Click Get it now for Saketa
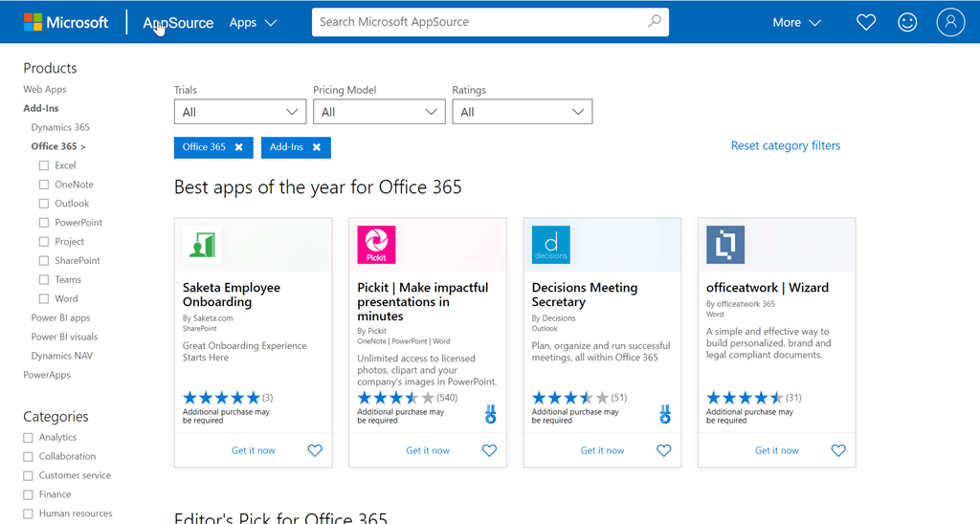The width and height of the screenshot is (980, 524). (253, 450)
